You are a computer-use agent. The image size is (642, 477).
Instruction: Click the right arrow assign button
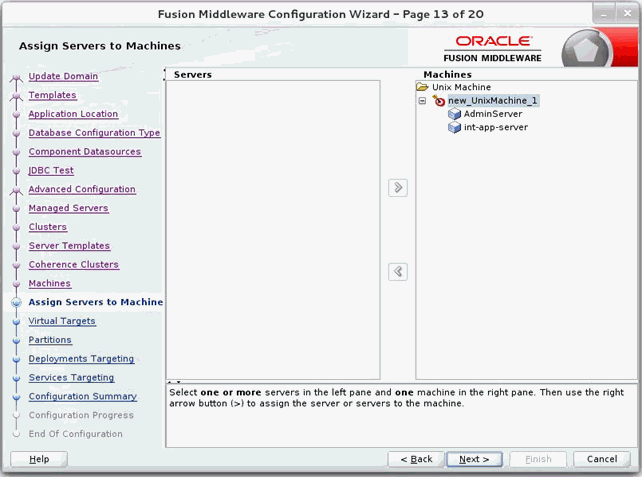pos(398,188)
